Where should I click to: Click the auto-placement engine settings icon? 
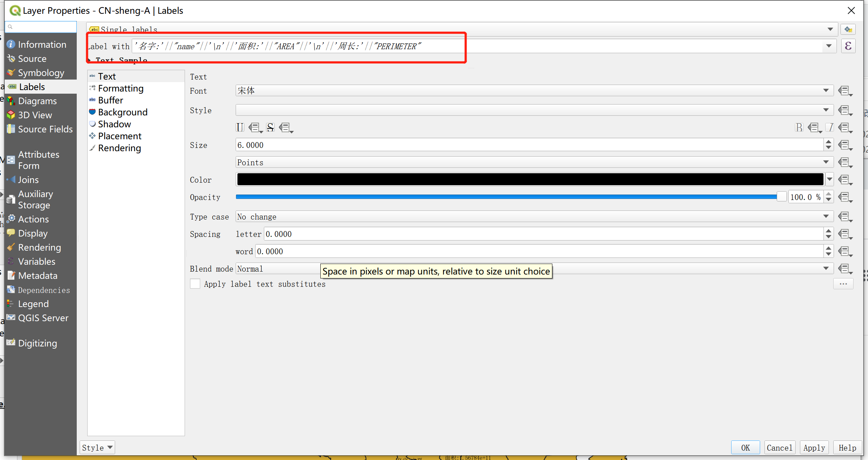coord(848,30)
